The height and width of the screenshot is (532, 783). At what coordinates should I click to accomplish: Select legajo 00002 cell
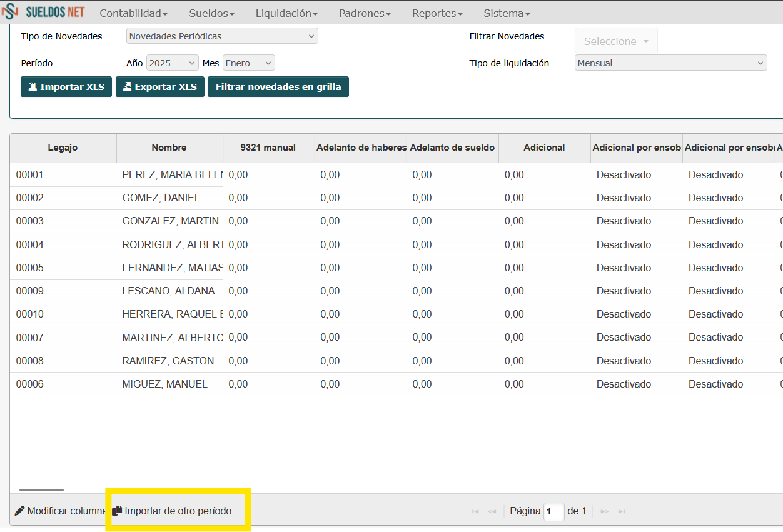click(63, 198)
